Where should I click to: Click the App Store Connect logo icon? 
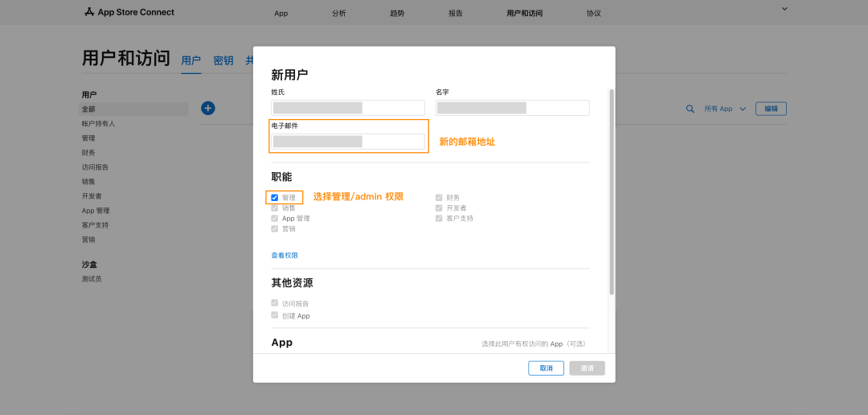pos(89,12)
